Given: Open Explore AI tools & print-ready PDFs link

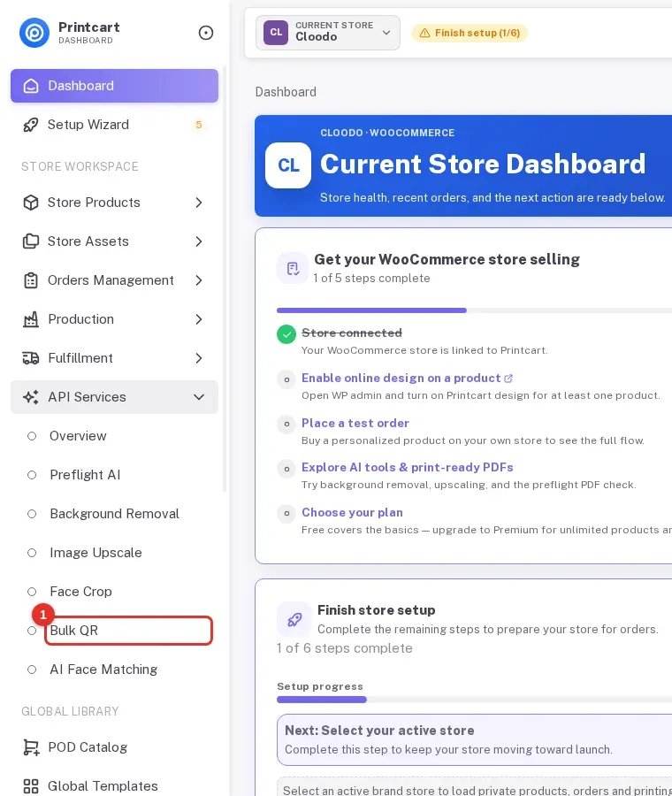Looking at the screenshot, I should click(x=407, y=468).
